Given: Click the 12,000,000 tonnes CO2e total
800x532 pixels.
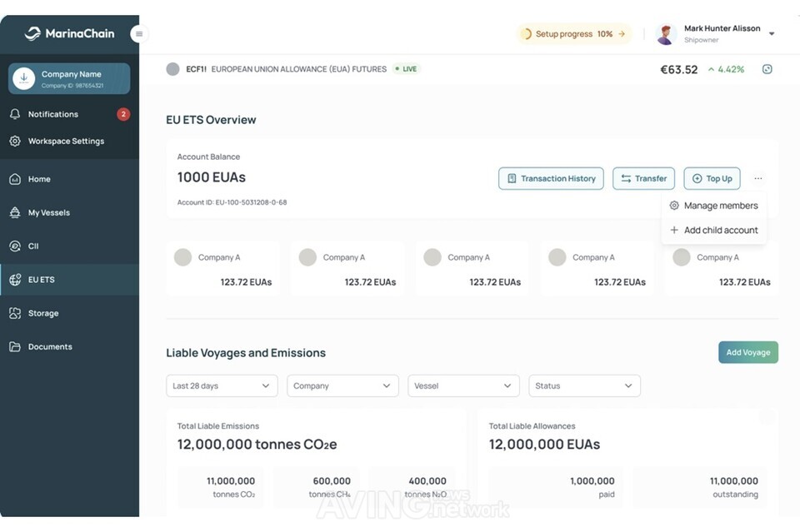Looking at the screenshot, I should tap(257, 445).
